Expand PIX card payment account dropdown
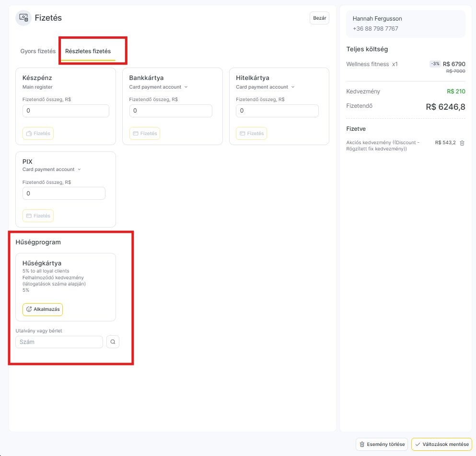Viewport: 476px width, 456px height. point(52,170)
